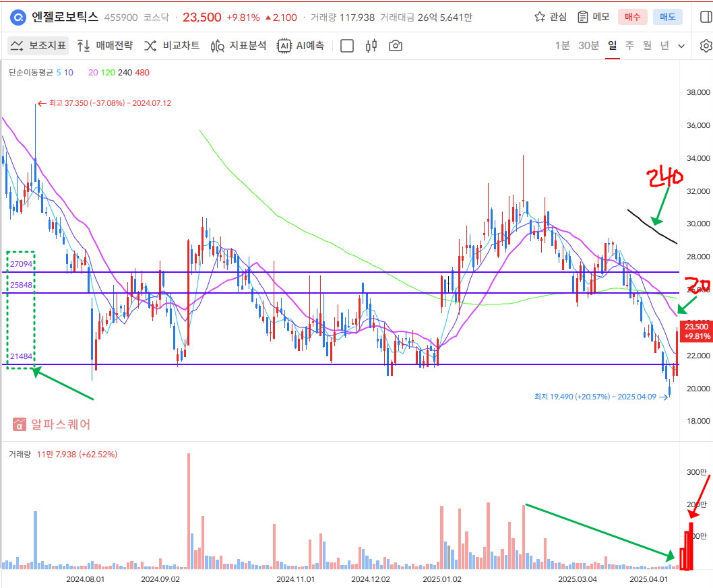
Task: Click the 300만 volume axis label
Action: point(697,472)
